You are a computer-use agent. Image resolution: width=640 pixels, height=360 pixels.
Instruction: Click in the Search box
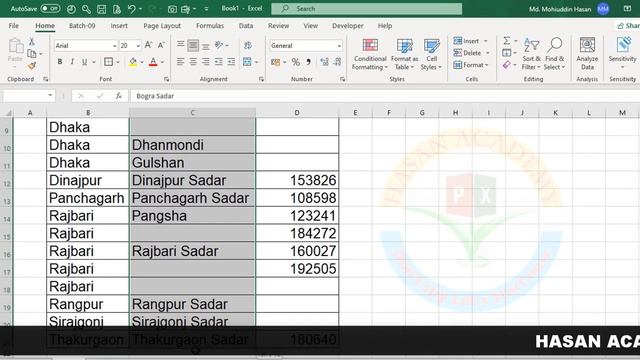coord(367,9)
